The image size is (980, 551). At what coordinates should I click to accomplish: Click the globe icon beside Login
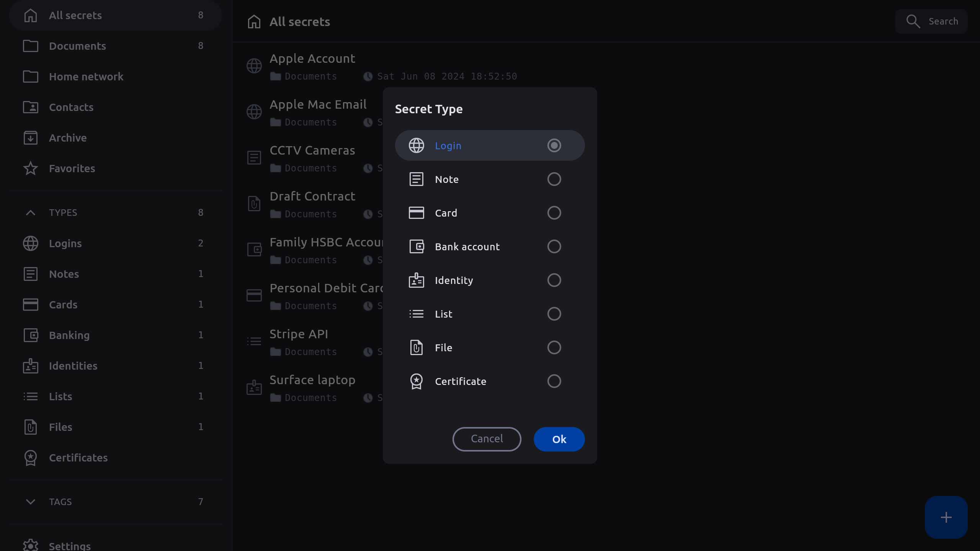click(416, 145)
